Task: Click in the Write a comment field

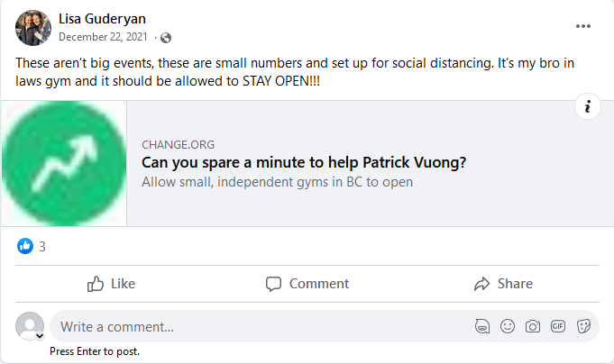Action: (x=252, y=326)
